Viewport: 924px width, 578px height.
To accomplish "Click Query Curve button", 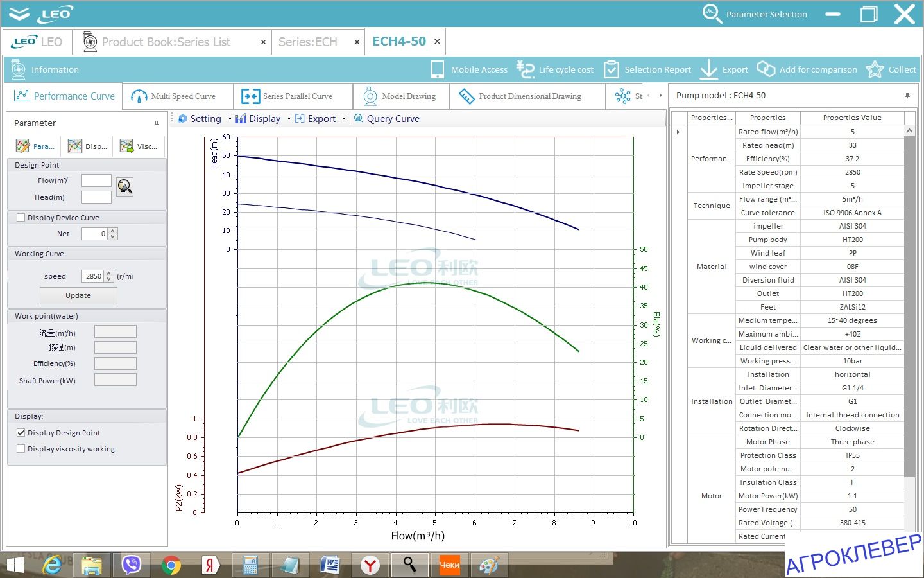I will pyautogui.click(x=387, y=119).
